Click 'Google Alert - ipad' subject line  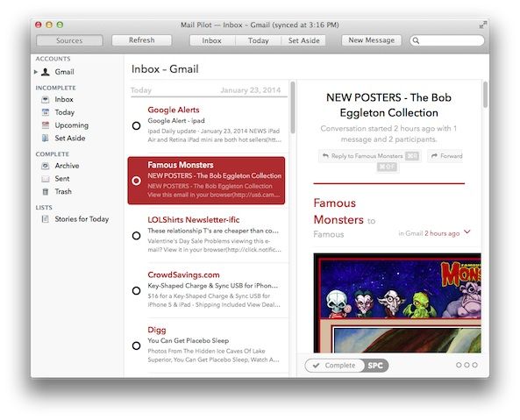pos(176,121)
